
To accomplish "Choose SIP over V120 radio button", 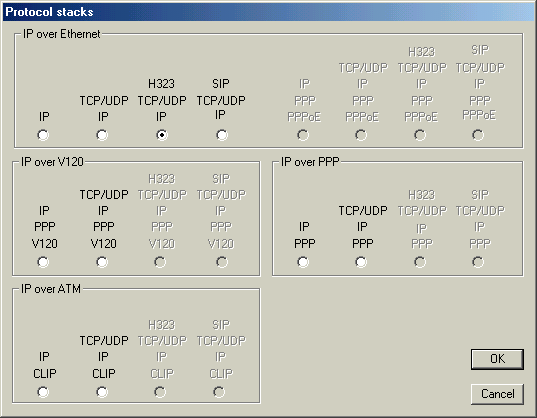I will point(222,262).
